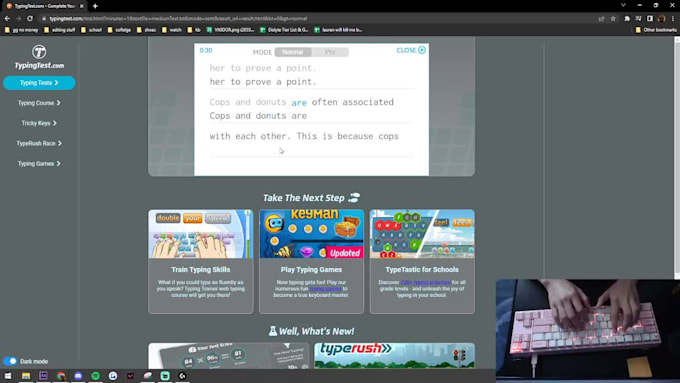Open File Explorer from the taskbar
This screenshot has height=383, width=680.
pyautogui.click(x=26, y=376)
